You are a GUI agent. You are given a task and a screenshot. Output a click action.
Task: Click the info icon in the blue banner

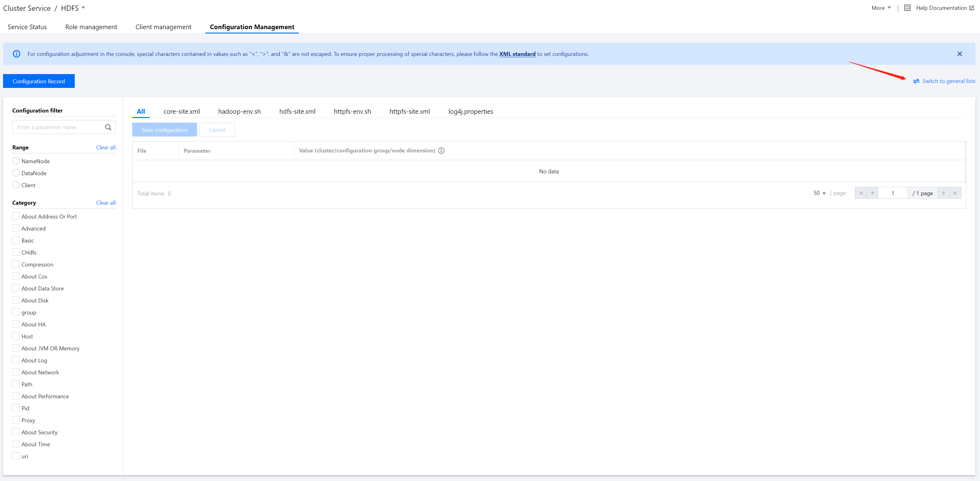pyautogui.click(x=16, y=54)
